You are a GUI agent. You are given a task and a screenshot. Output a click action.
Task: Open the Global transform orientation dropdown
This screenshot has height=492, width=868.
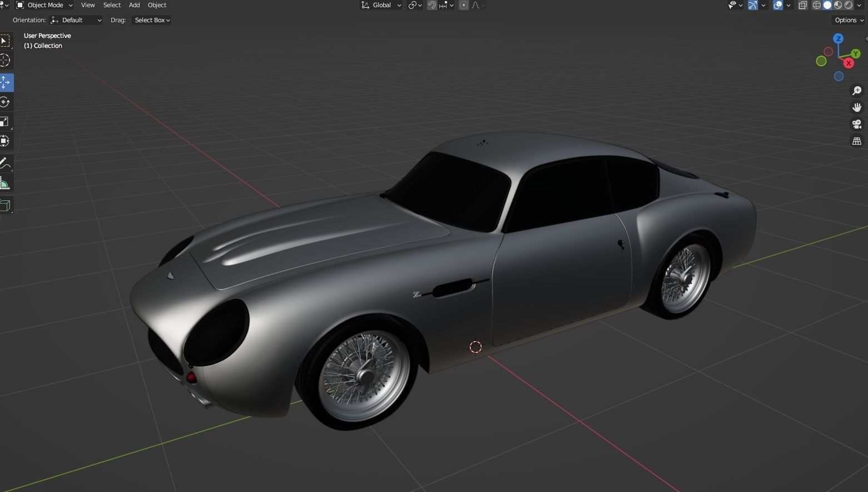(381, 5)
